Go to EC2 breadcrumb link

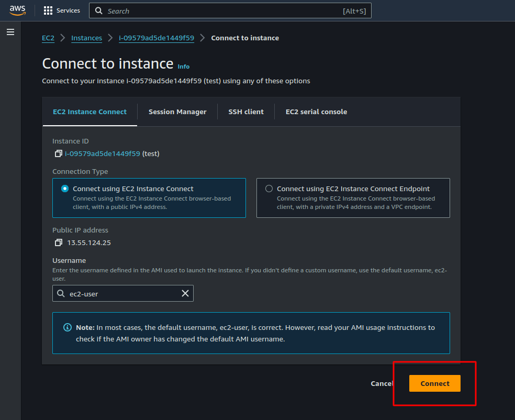tap(48, 38)
